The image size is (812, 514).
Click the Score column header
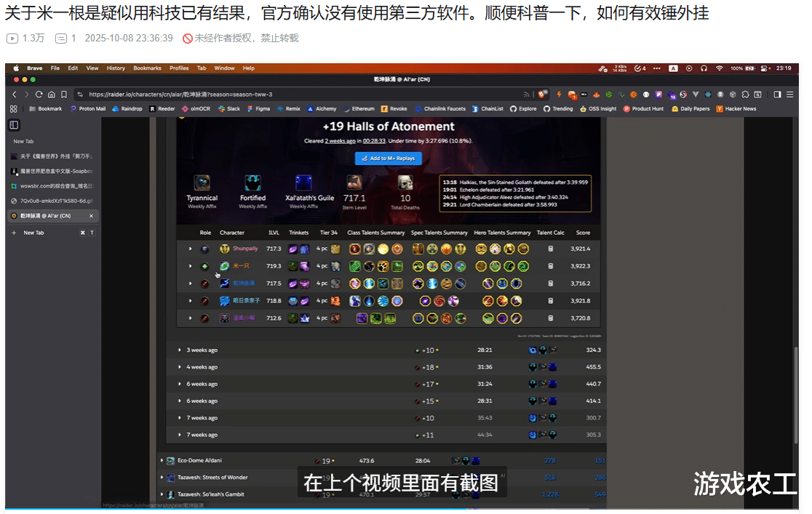pyautogui.click(x=583, y=233)
